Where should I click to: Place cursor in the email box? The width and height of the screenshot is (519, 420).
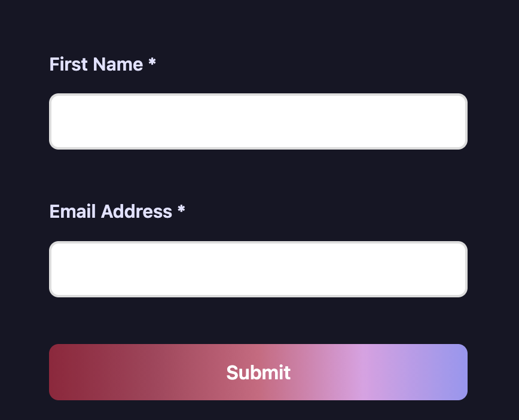coord(258,269)
